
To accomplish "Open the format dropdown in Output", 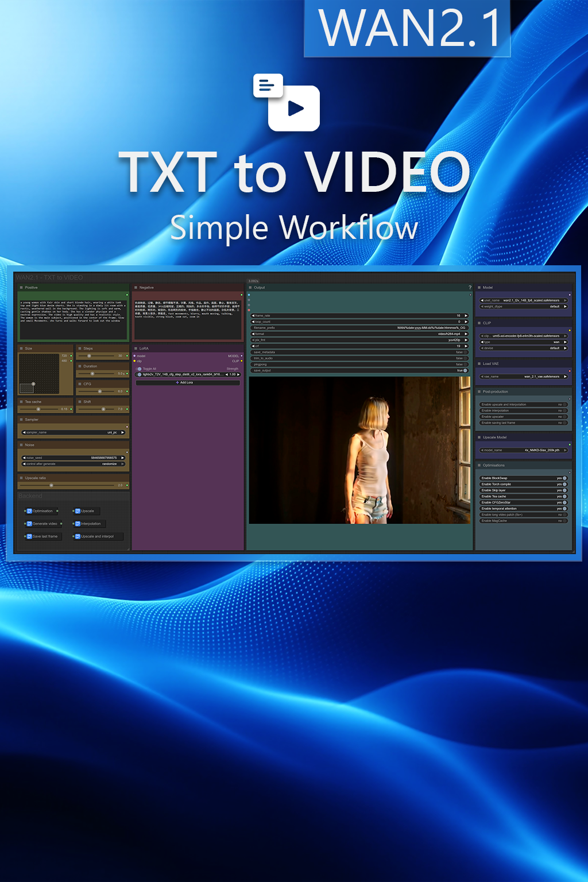I will pyautogui.click(x=359, y=334).
